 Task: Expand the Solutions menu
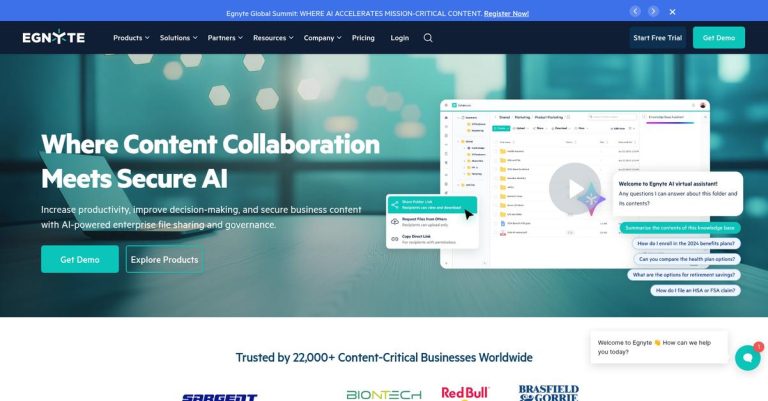(179, 38)
